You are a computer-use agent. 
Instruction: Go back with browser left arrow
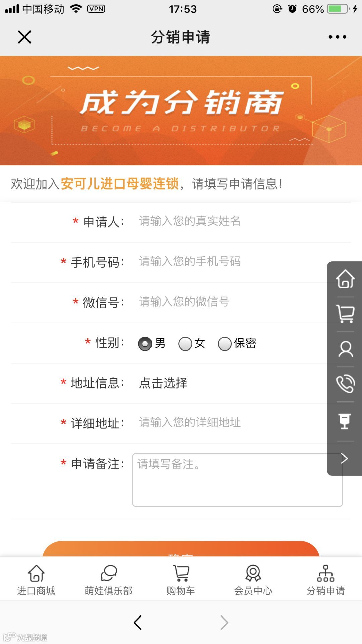click(x=138, y=623)
